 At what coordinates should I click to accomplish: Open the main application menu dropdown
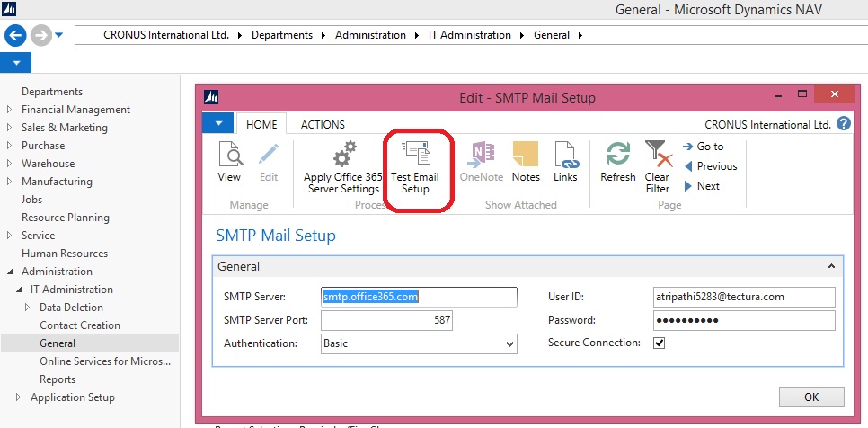[x=16, y=63]
